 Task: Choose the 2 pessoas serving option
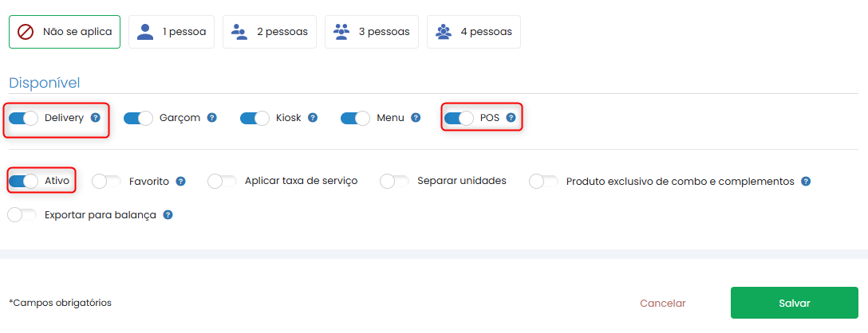[270, 32]
